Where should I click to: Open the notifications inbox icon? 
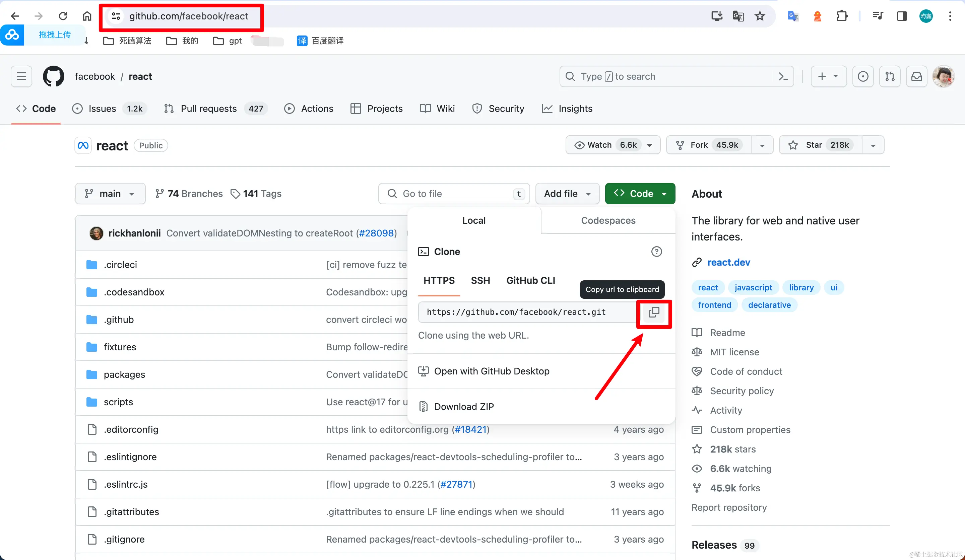pyautogui.click(x=916, y=76)
